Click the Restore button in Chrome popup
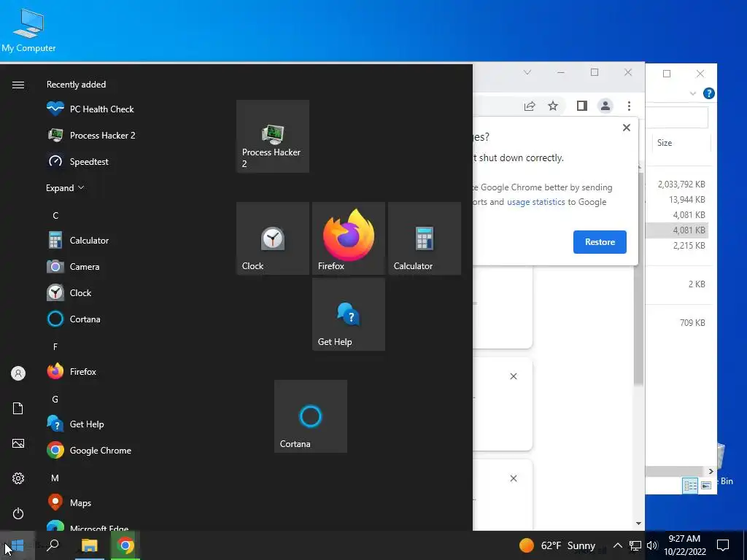747x560 pixels. coord(600,242)
